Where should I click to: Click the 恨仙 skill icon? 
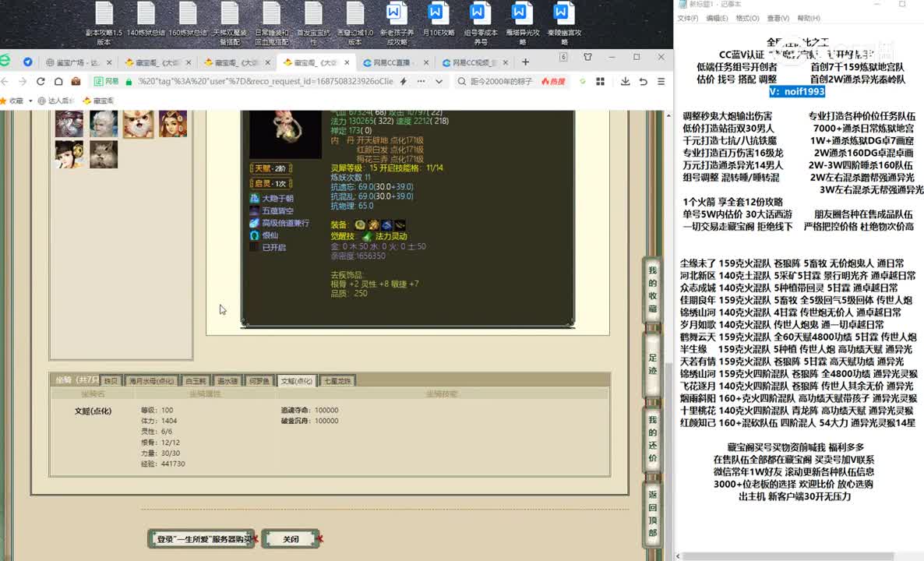(x=254, y=235)
